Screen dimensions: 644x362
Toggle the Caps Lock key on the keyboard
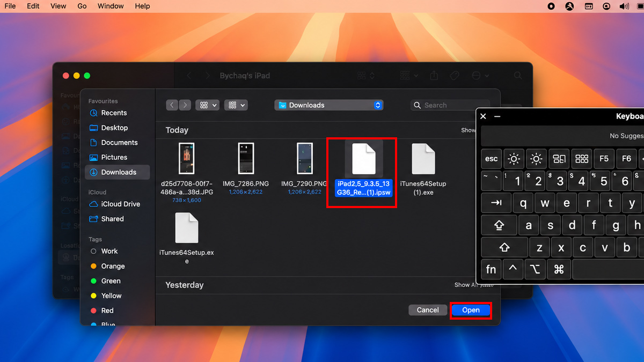(499, 226)
